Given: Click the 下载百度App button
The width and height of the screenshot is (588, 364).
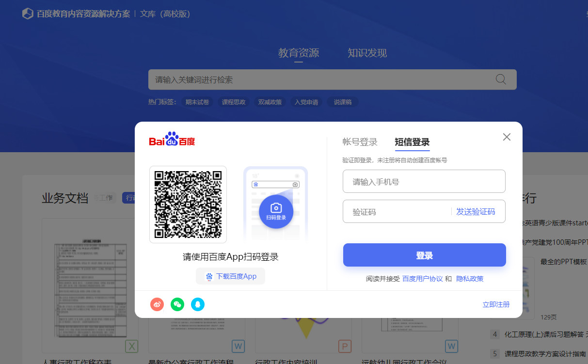Looking at the screenshot, I should (x=231, y=276).
